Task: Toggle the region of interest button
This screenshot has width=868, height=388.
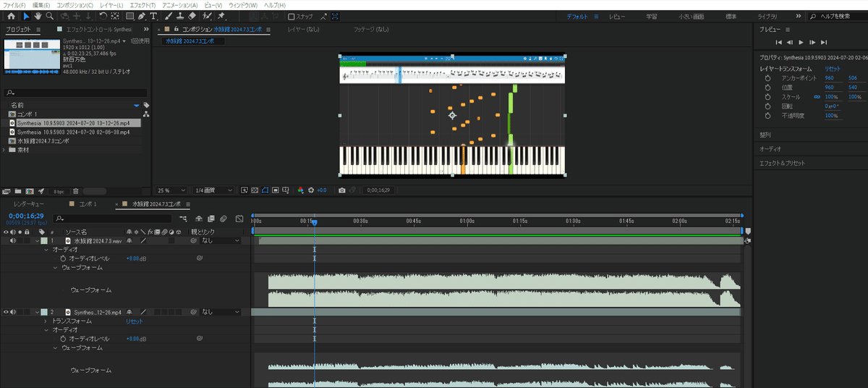Action: [x=275, y=190]
